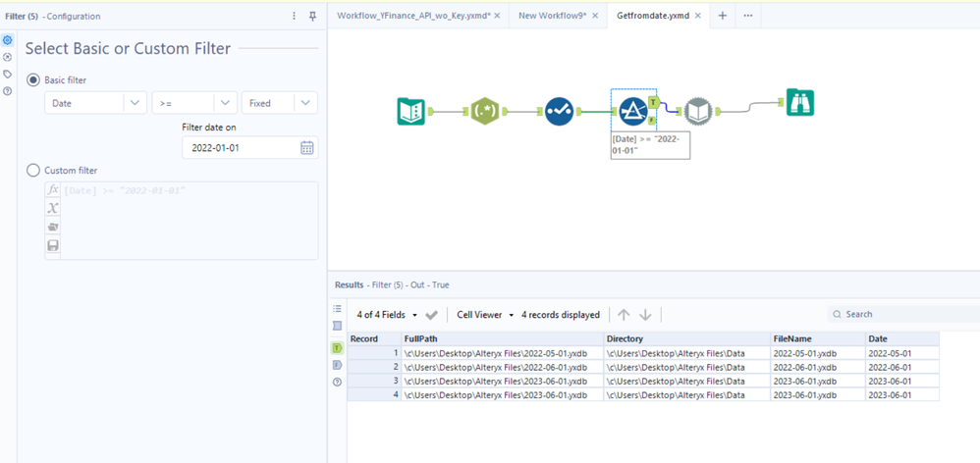
Task: Click the FileName column header
Action: pyautogui.click(x=818, y=338)
